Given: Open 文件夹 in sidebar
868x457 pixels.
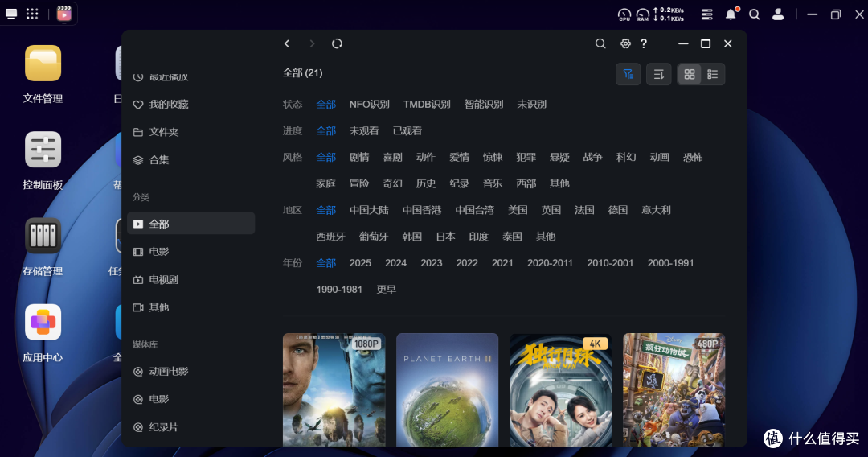Looking at the screenshot, I should pos(191,132).
